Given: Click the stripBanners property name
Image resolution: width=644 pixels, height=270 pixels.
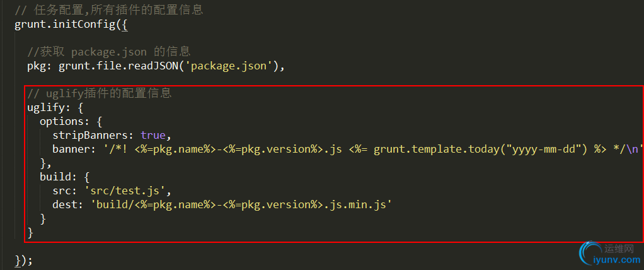Looking at the screenshot, I should click(93, 135).
